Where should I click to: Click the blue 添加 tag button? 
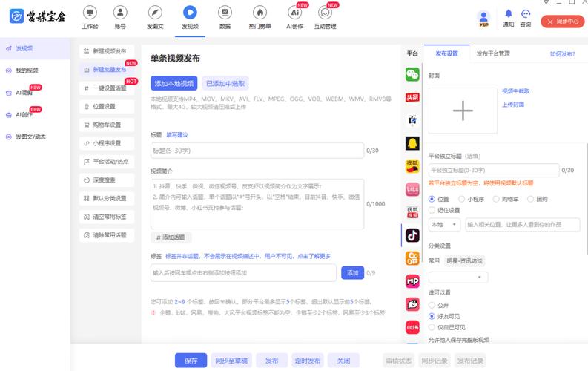tap(352, 273)
